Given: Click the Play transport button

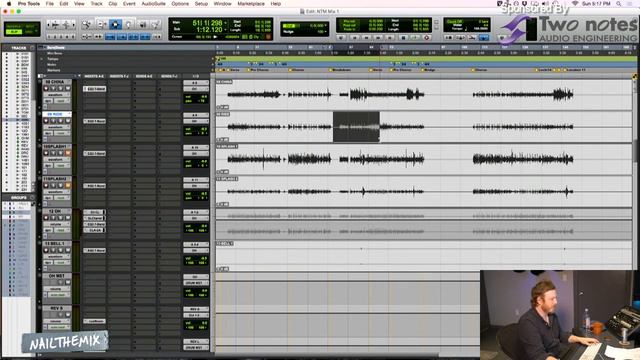Looking at the screenshot, I should (415, 38).
